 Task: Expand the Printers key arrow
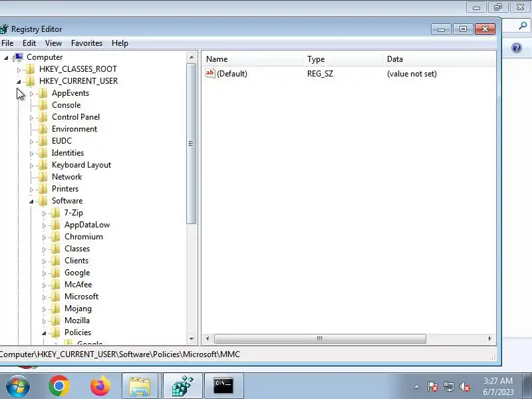[x=31, y=190]
